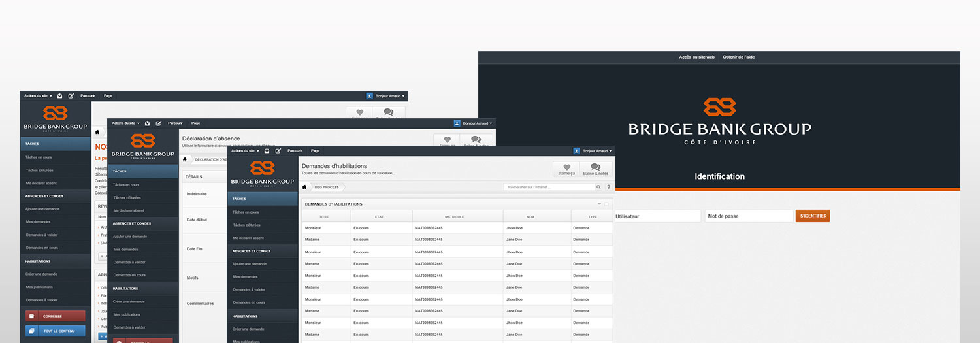Follow the Obtenir de l'aide link
Viewport: 980px width, 343px height.
tap(739, 57)
